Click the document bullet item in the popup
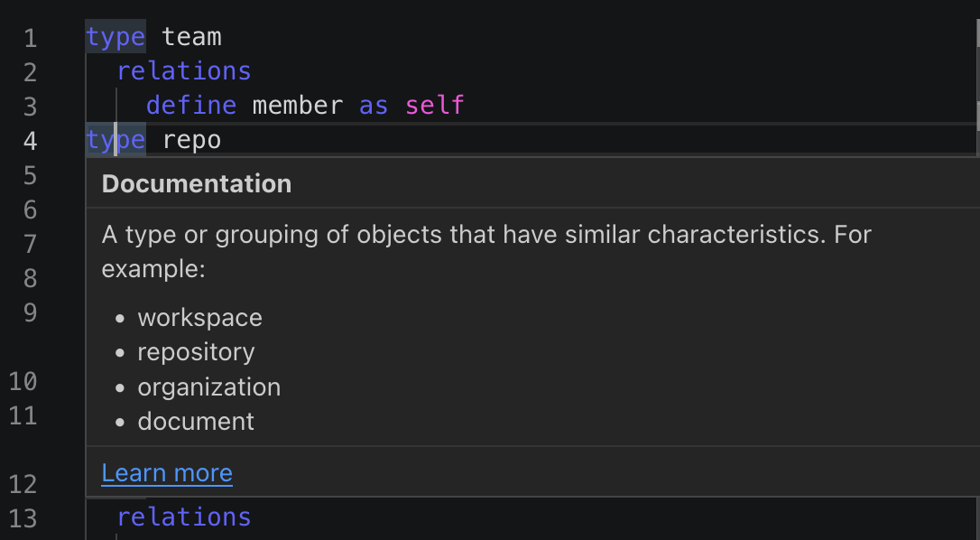The height and width of the screenshot is (540, 980). tap(195, 421)
